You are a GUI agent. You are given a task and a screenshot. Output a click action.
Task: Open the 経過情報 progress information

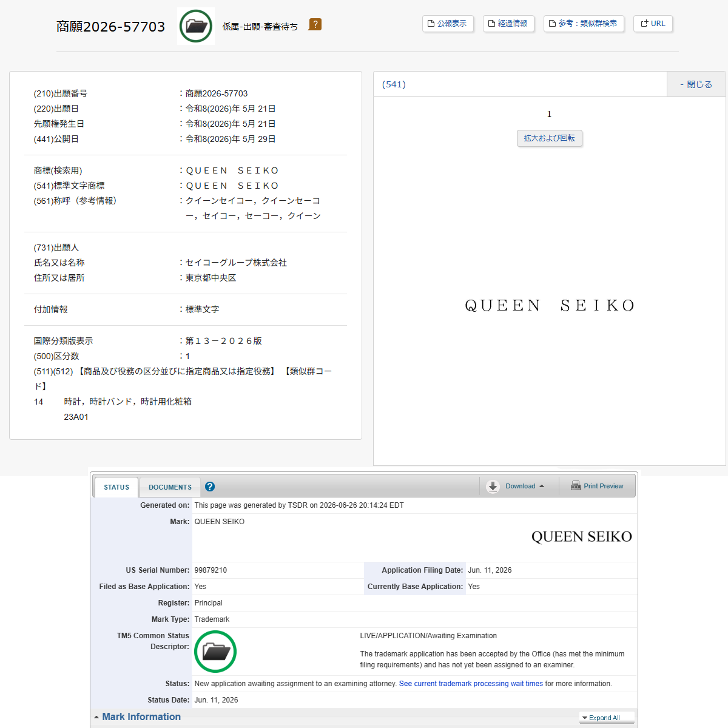click(508, 24)
